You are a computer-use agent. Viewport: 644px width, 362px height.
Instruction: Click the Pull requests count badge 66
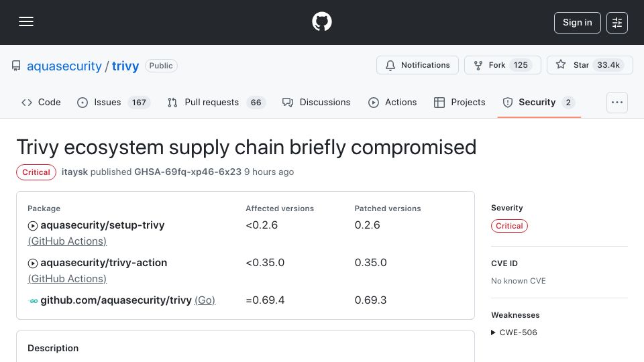tap(256, 102)
